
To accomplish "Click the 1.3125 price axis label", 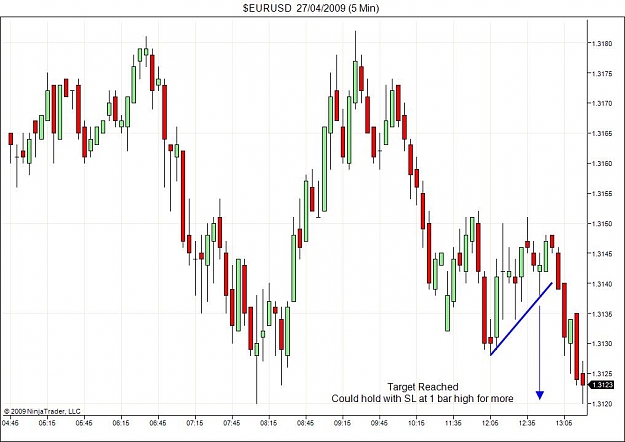I will click(x=601, y=373).
